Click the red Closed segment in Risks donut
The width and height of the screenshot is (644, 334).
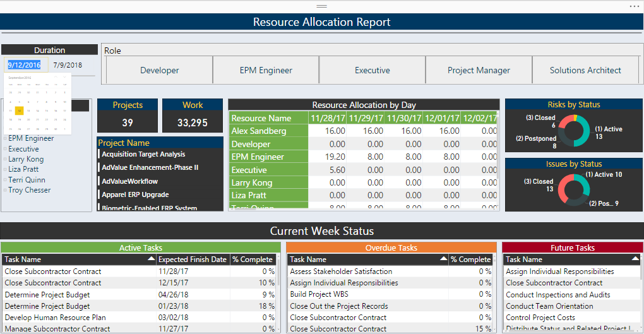(x=565, y=121)
